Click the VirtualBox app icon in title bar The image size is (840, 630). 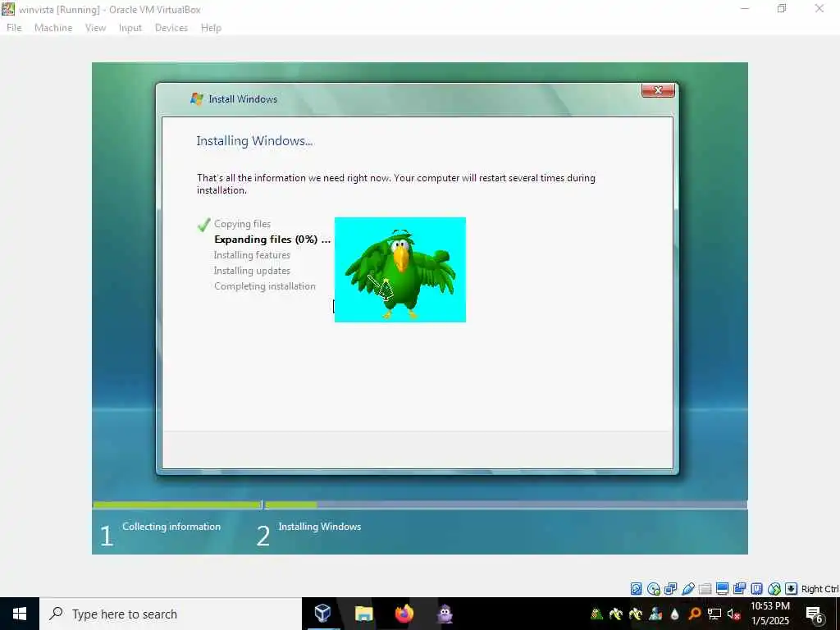(8, 9)
